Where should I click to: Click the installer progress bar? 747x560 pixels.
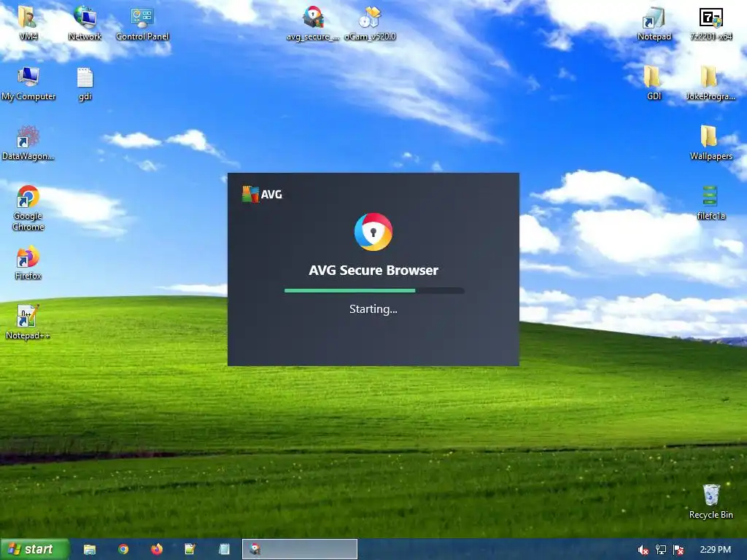pos(374,290)
